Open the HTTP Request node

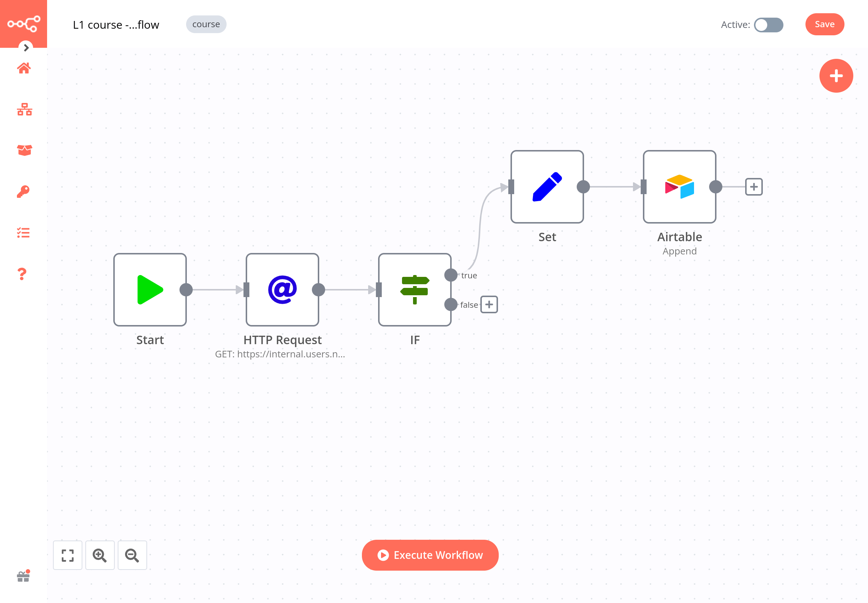click(x=282, y=290)
